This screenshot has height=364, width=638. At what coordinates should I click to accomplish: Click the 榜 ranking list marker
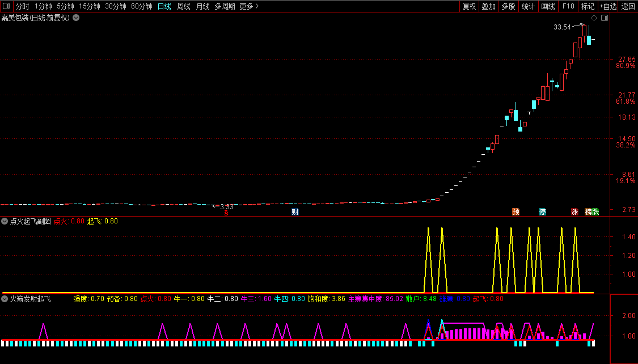click(x=589, y=212)
